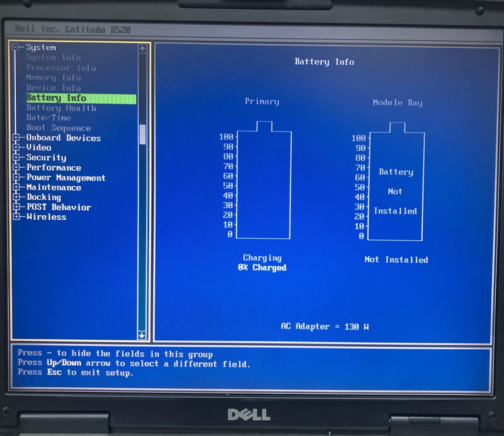Viewport: 504px width, 436px height.
Task: Open Boot Sequence entry
Action: pyautogui.click(x=59, y=128)
